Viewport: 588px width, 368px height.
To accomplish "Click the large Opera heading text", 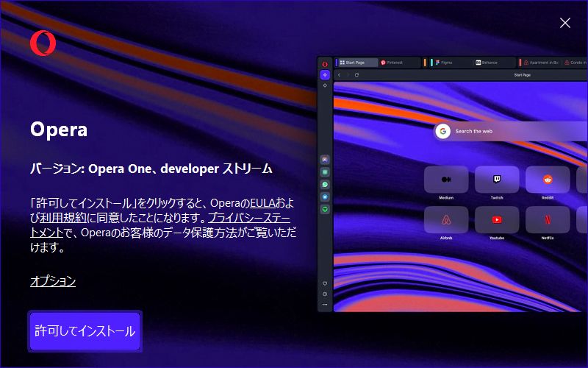I will [x=59, y=130].
